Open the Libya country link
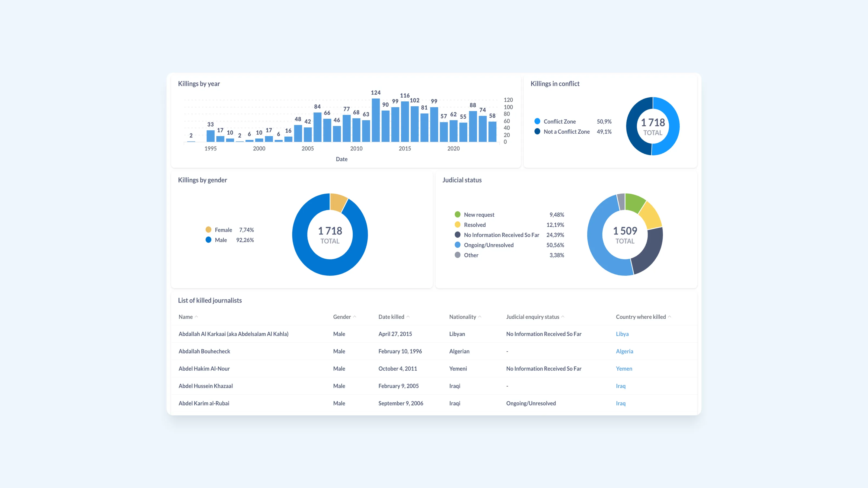This screenshot has height=488, width=868. pos(622,334)
